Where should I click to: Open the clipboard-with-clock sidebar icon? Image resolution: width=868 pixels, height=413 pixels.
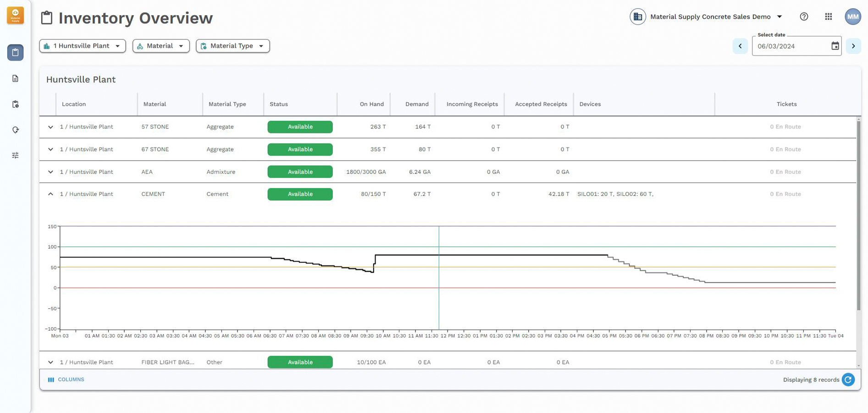(x=15, y=104)
